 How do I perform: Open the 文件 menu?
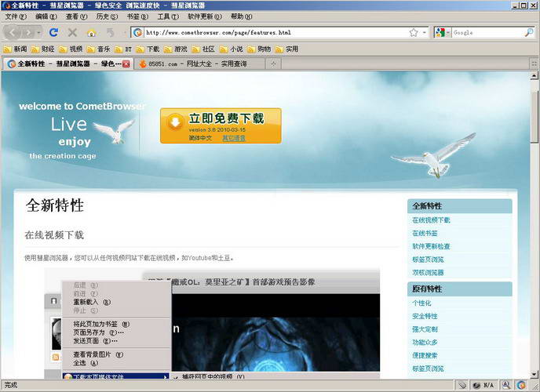(x=16, y=16)
